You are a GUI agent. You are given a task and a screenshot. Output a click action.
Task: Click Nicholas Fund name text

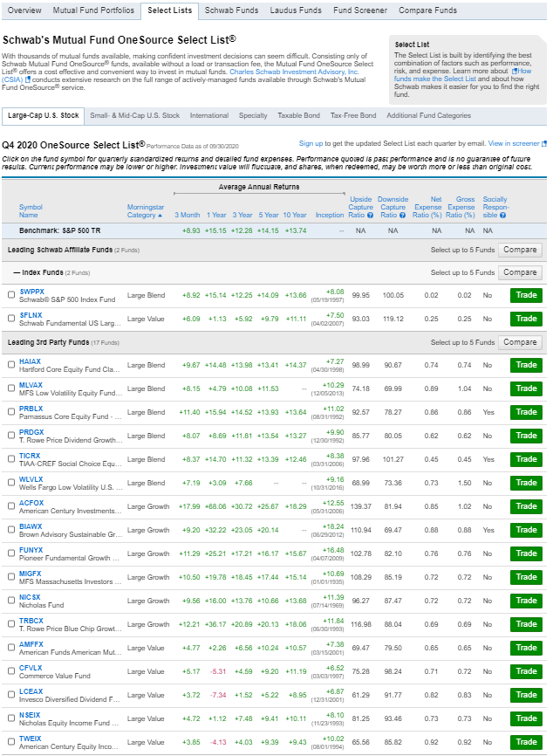pyautogui.click(x=41, y=605)
